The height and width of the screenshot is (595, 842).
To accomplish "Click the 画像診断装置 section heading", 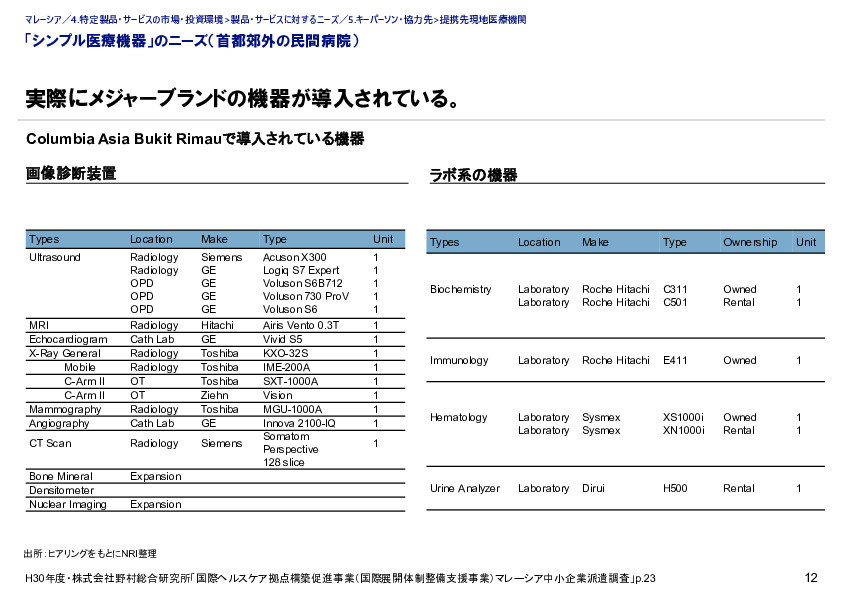I will point(71,173).
